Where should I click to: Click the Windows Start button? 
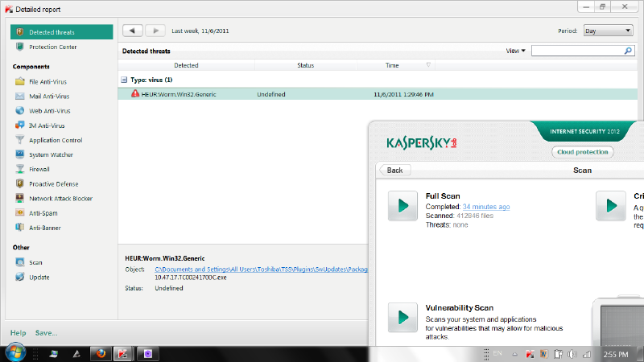tap(15, 353)
